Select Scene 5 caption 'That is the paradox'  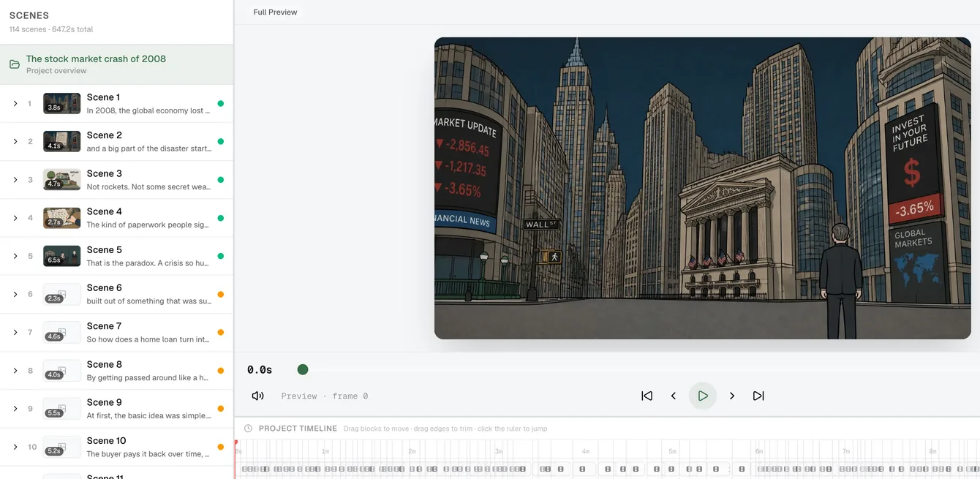click(x=148, y=263)
